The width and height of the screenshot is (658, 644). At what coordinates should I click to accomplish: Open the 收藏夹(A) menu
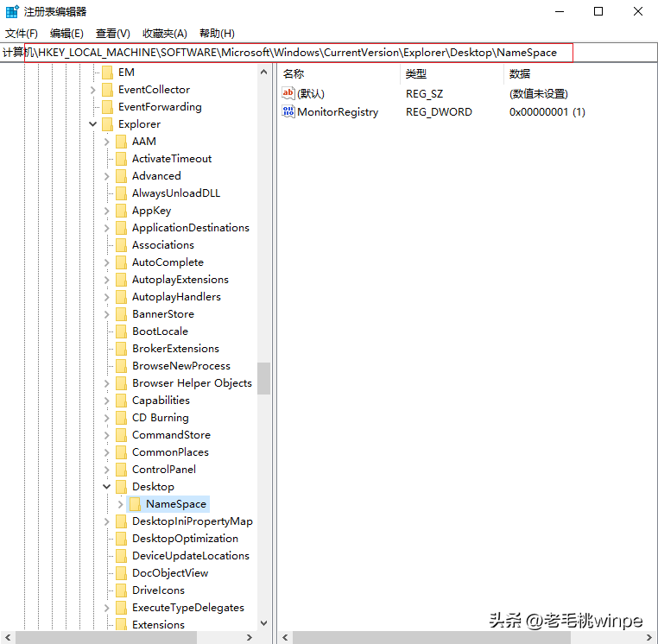[164, 34]
